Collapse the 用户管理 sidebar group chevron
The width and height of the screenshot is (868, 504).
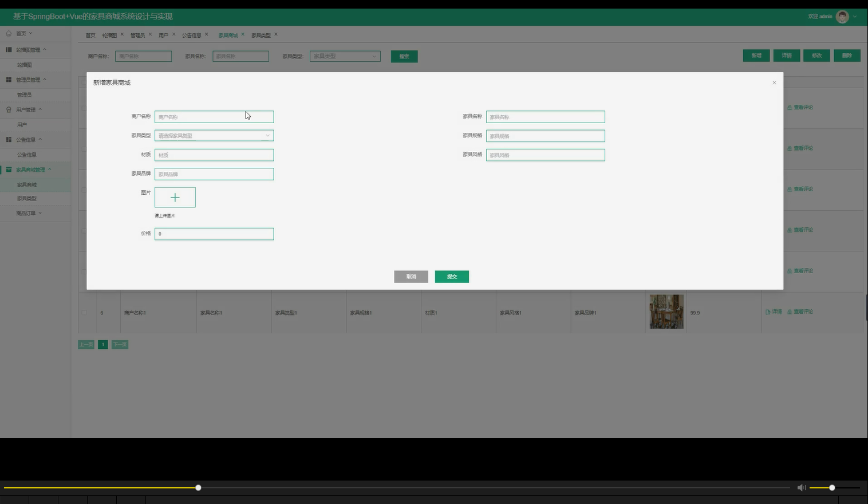[40, 109]
